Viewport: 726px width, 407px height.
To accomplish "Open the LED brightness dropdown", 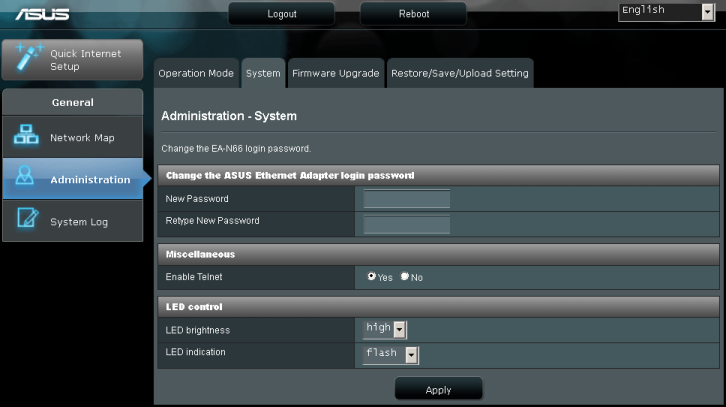I will (x=384, y=329).
